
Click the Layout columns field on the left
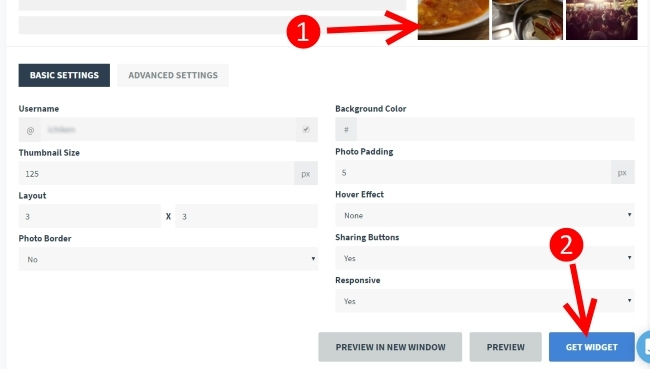coord(90,216)
